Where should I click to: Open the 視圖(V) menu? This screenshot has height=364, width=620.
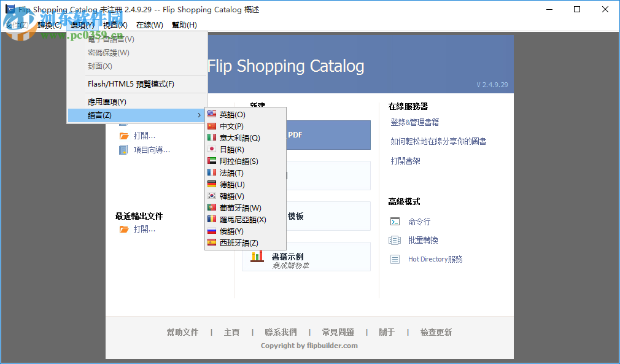click(114, 25)
